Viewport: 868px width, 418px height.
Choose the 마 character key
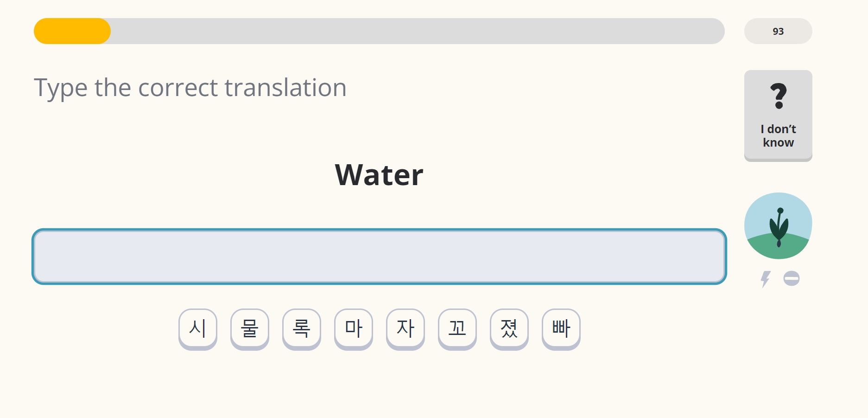(354, 329)
